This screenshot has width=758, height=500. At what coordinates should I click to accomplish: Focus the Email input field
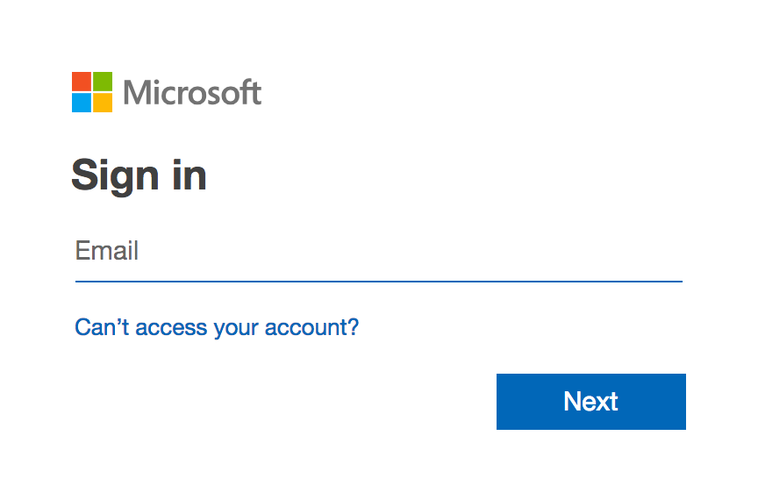coord(378,251)
